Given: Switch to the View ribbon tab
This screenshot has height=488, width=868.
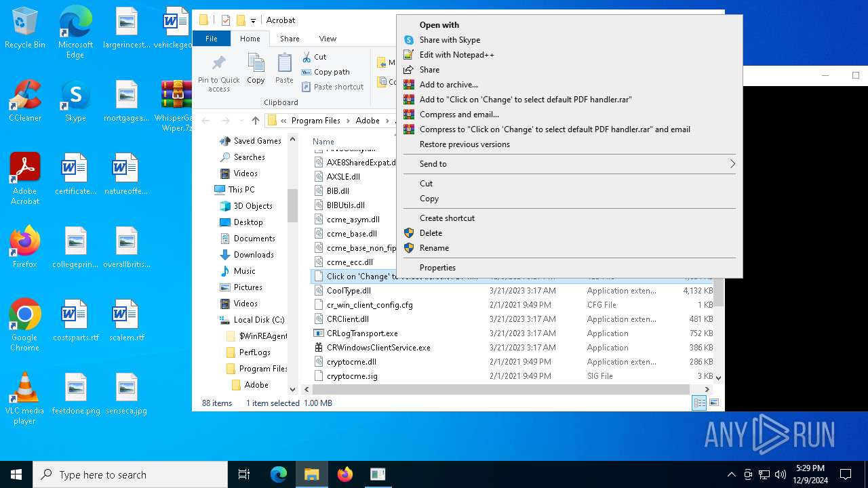Looking at the screenshot, I should [x=328, y=39].
